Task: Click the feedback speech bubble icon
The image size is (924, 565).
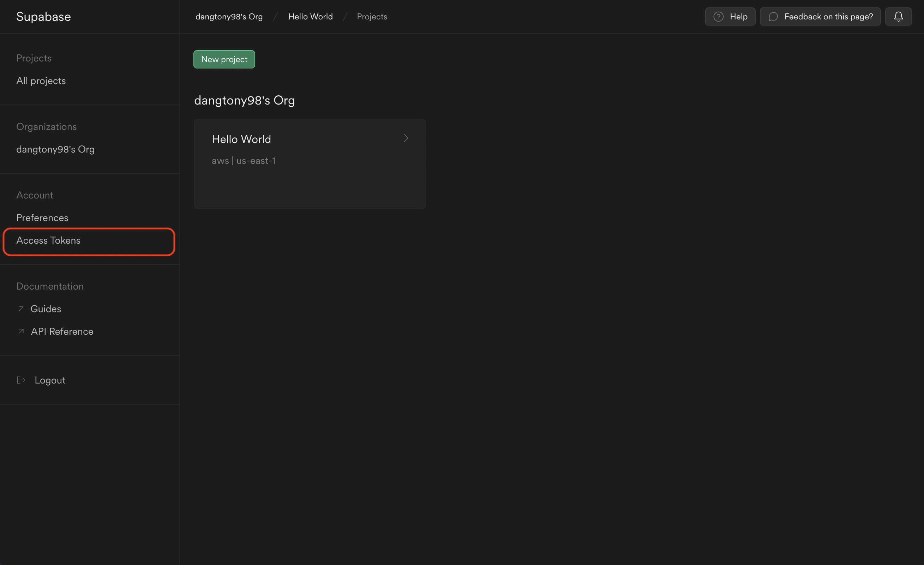Action: [x=773, y=17]
